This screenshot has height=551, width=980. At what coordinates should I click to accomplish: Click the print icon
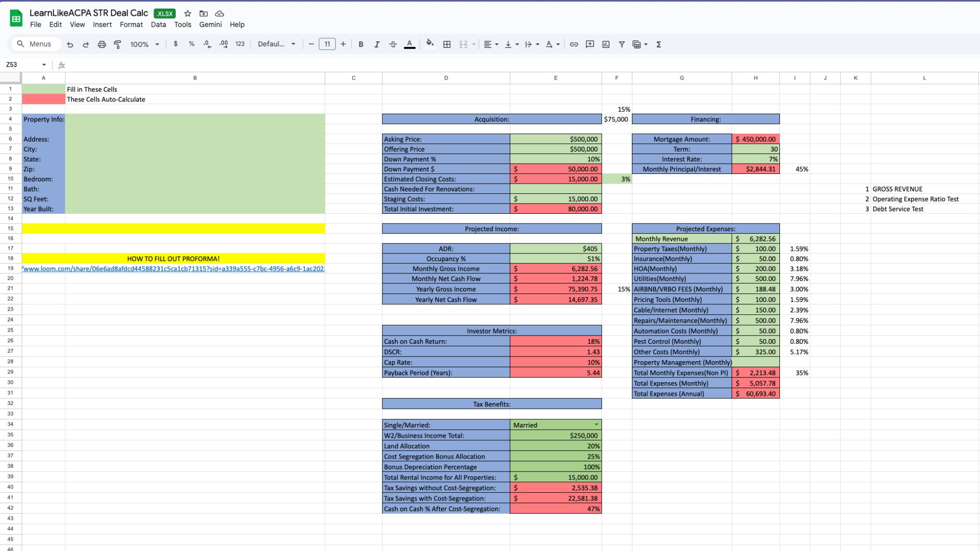pos(102,44)
